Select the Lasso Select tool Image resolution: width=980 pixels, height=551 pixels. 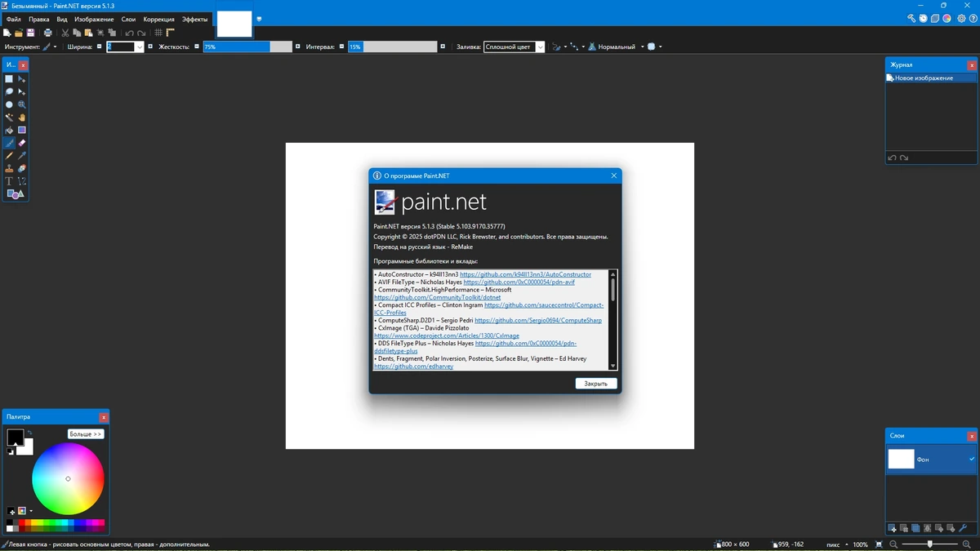pos(9,91)
